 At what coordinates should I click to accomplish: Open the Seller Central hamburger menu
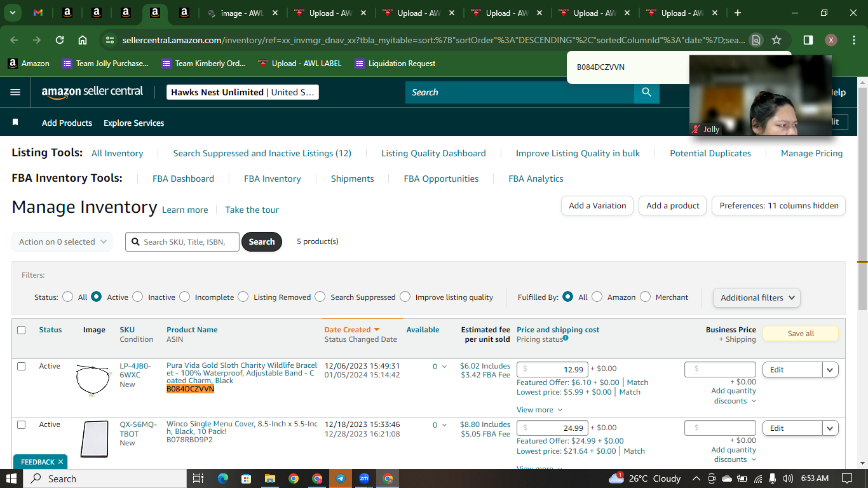(15, 92)
